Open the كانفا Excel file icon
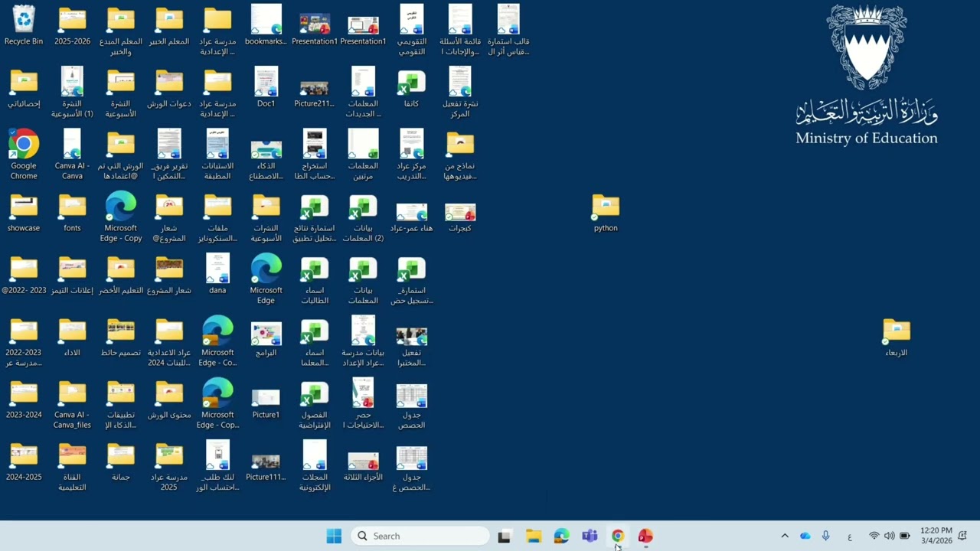The width and height of the screenshot is (980, 551). click(x=411, y=87)
